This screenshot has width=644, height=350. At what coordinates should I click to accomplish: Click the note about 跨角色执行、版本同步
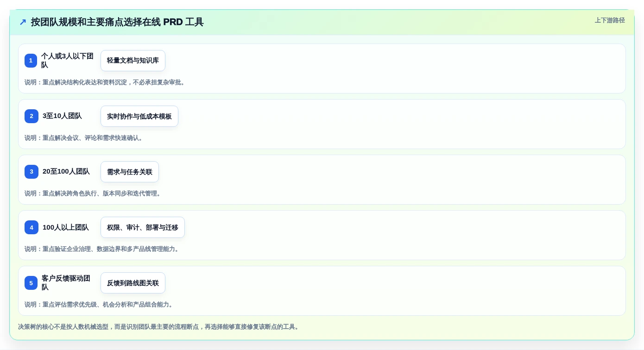tap(93, 194)
